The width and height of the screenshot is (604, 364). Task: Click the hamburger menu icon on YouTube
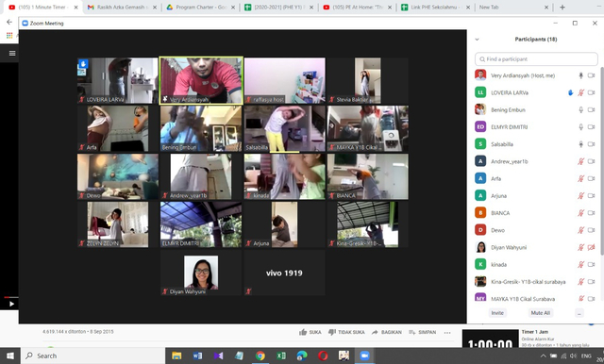coord(12,53)
